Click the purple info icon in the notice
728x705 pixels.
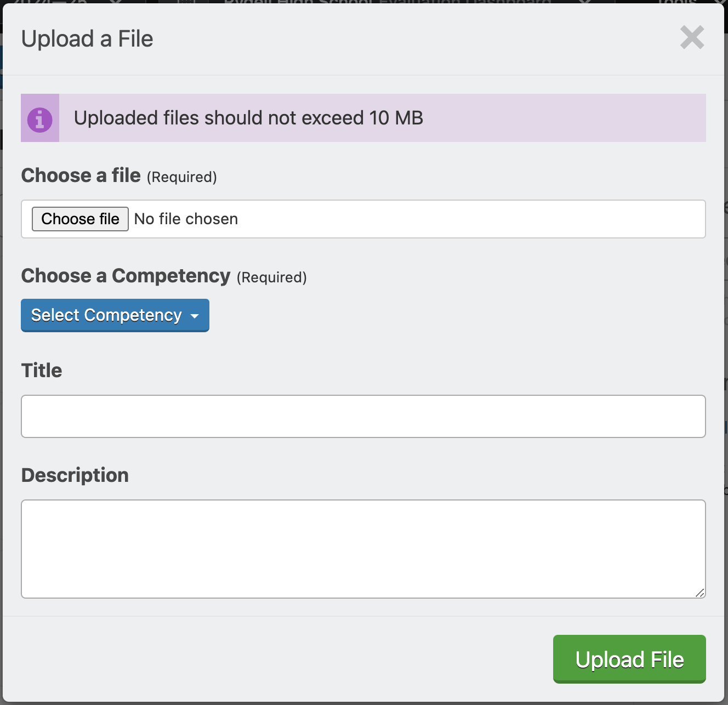coord(39,118)
